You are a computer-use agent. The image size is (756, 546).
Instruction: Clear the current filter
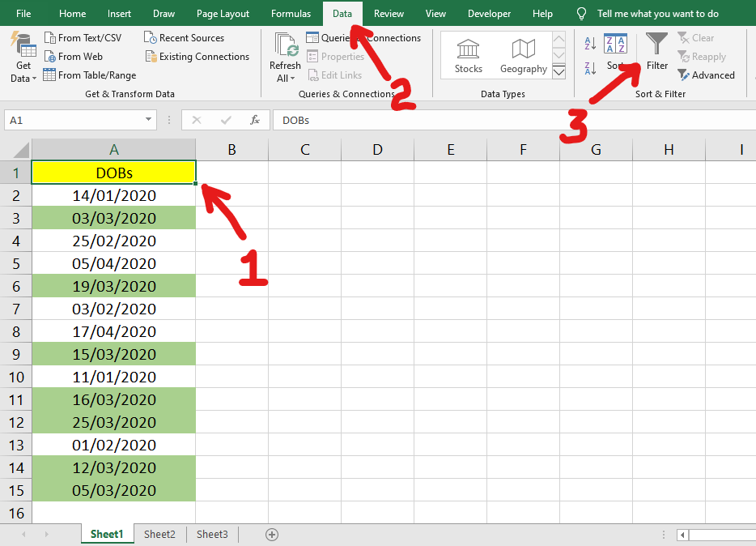[696, 37]
